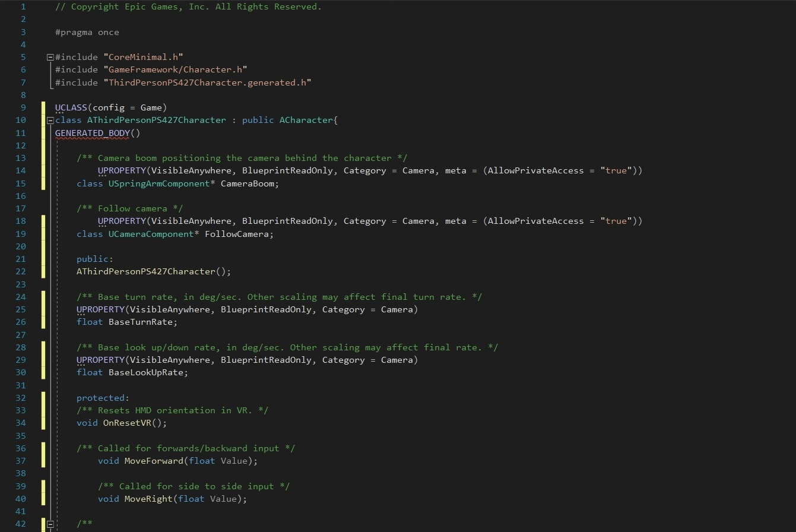The height and width of the screenshot is (532, 796).
Task: Click the MoveForward function declaration
Action: pos(153,461)
